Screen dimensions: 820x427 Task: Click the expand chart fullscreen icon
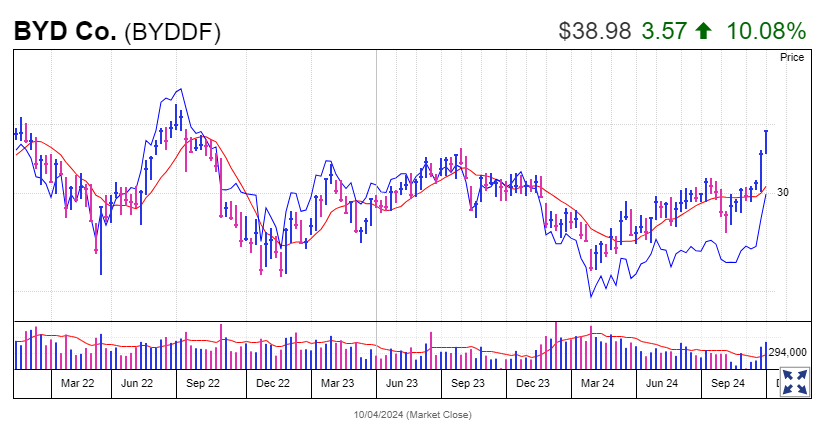[794, 382]
